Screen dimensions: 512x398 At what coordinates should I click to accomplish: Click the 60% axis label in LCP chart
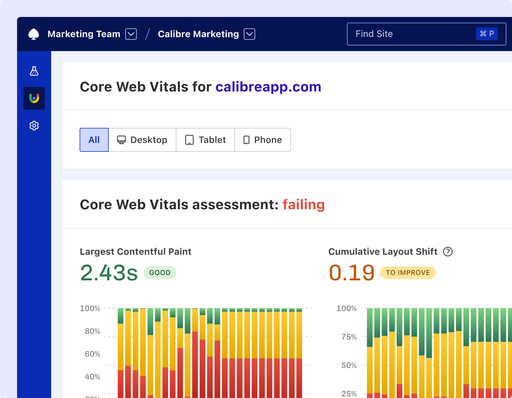[x=92, y=354]
